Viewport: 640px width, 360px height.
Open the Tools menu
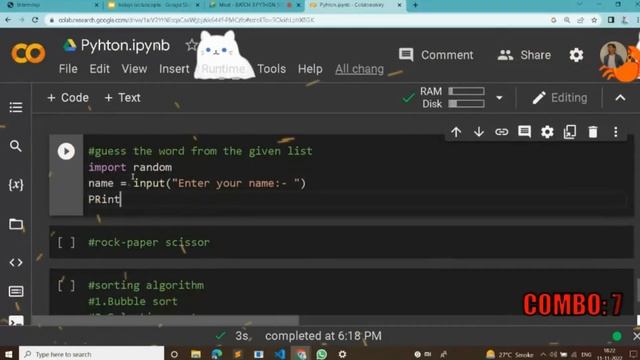(271, 69)
